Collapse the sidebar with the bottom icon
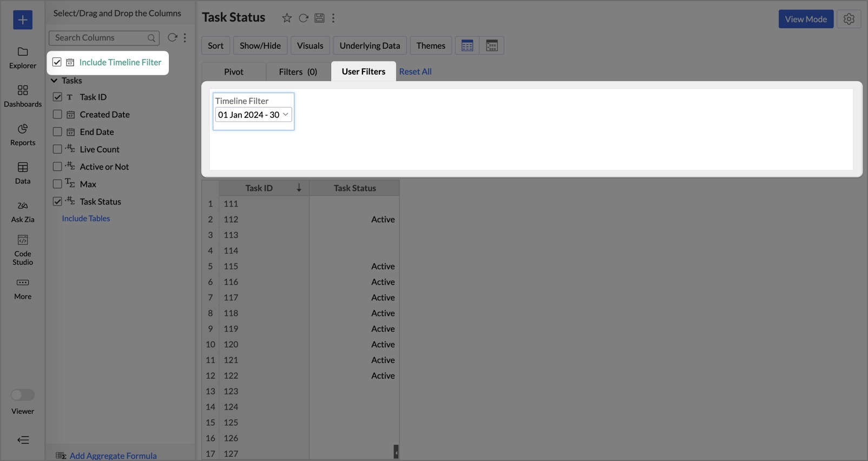Screen dimensions: 868x461 tap(23, 440)
